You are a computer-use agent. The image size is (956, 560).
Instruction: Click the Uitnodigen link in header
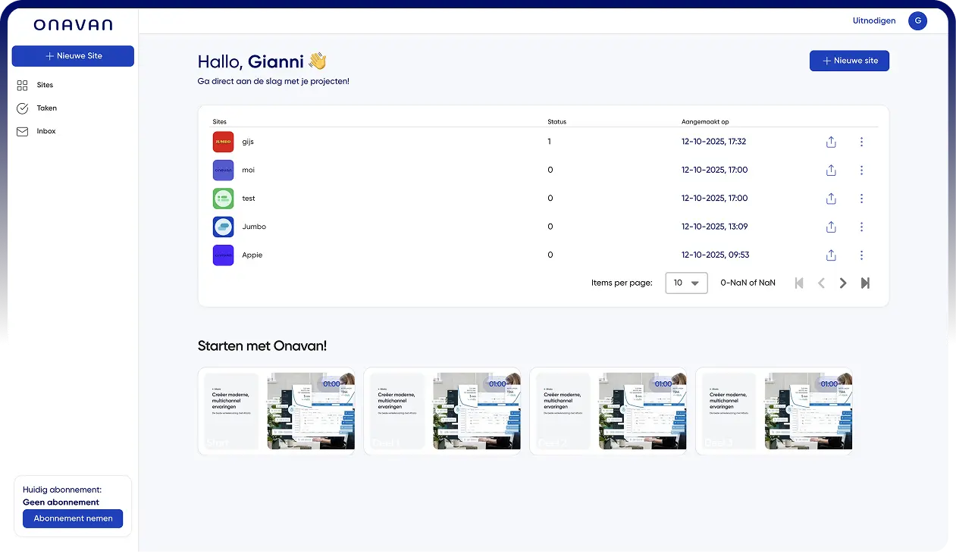click(x=874, y=21)
